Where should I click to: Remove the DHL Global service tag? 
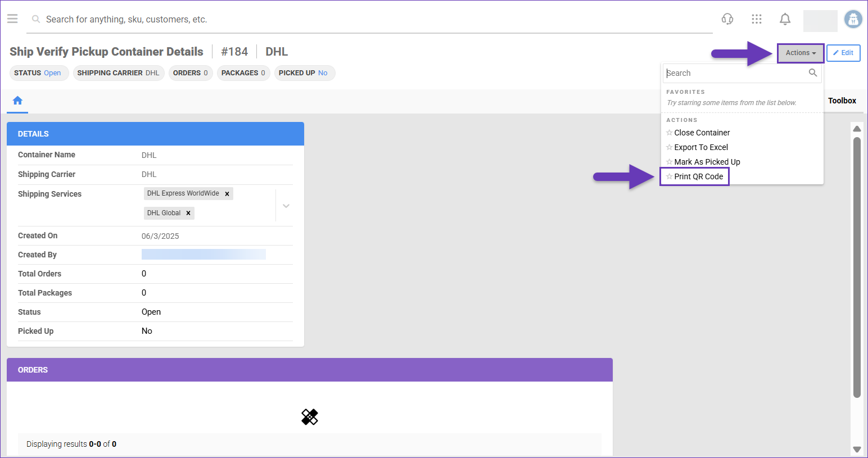(x=188, y=213)
